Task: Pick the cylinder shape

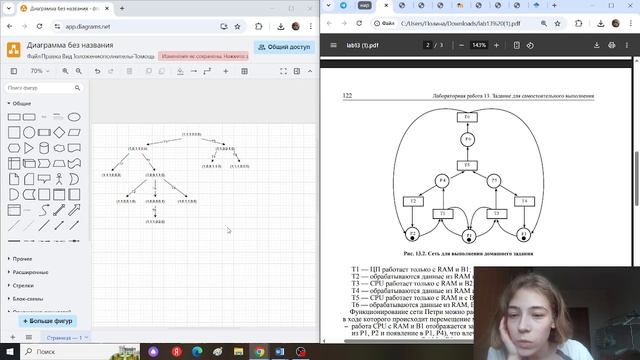Action: (44, 148)
